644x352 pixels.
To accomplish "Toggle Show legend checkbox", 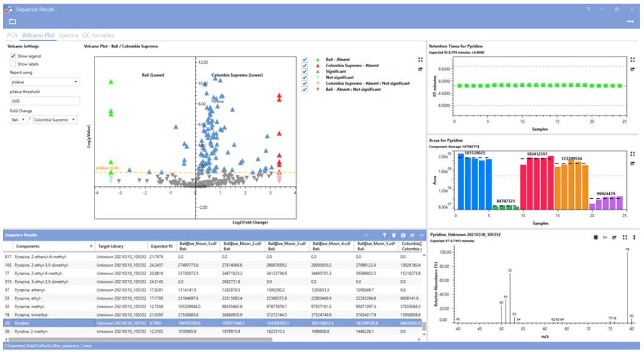I will click(x=13, y=56).
